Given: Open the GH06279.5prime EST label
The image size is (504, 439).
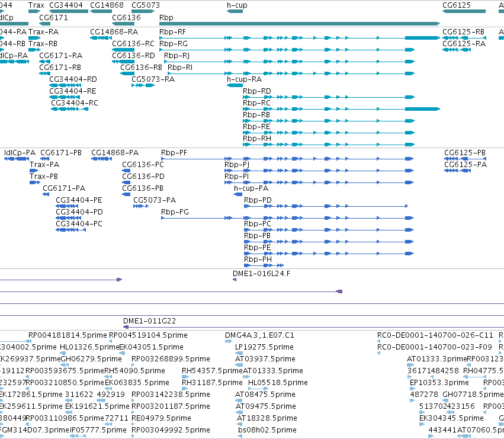Looking at the screenshot, I should pyautogui.click(x=91, y=359).
